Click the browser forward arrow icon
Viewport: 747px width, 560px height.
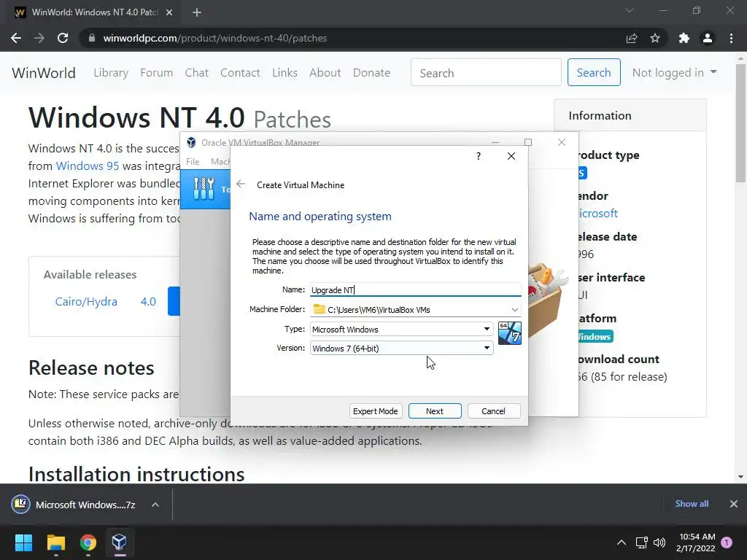coord(39,38)
